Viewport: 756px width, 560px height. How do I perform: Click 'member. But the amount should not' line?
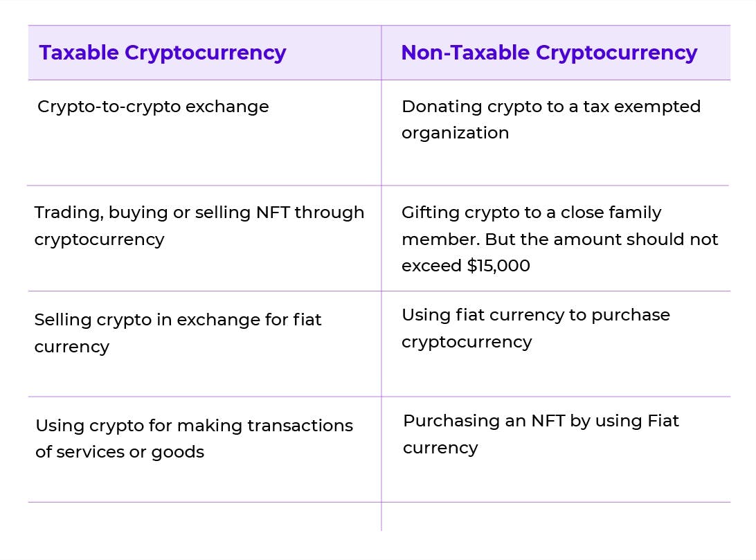pos(560,239)
